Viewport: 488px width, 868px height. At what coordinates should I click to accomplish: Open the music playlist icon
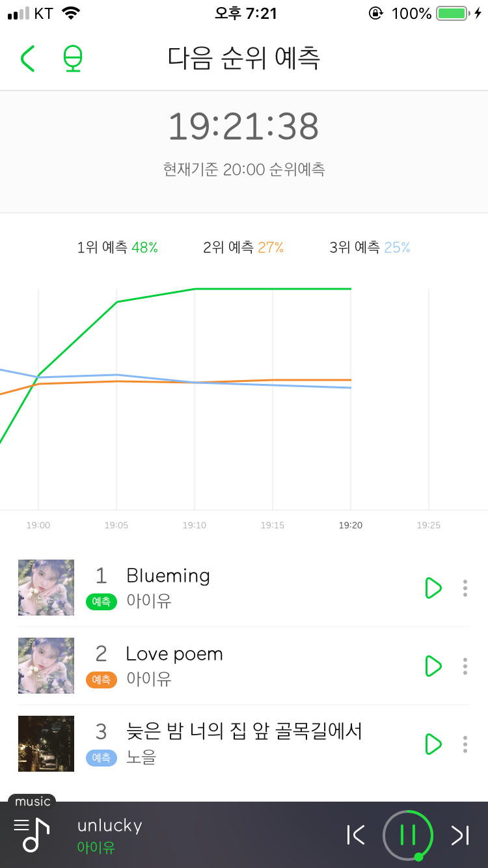[32, 834]
